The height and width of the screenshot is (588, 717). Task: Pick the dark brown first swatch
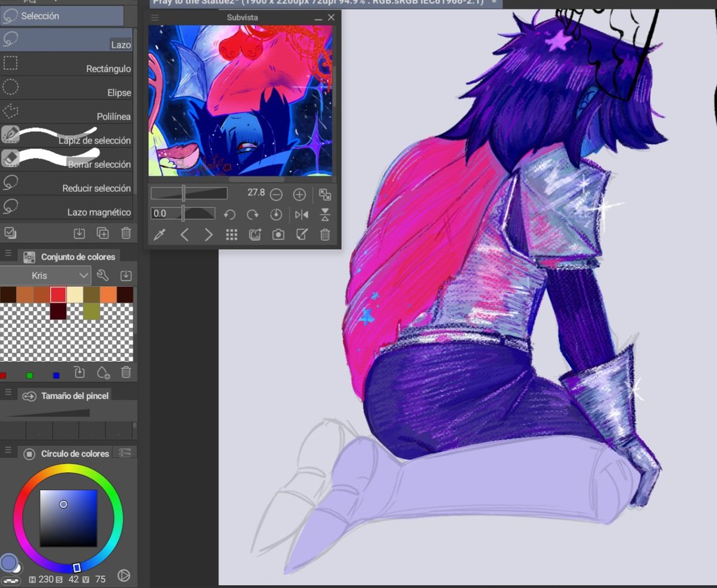click(x=8, y=295)
